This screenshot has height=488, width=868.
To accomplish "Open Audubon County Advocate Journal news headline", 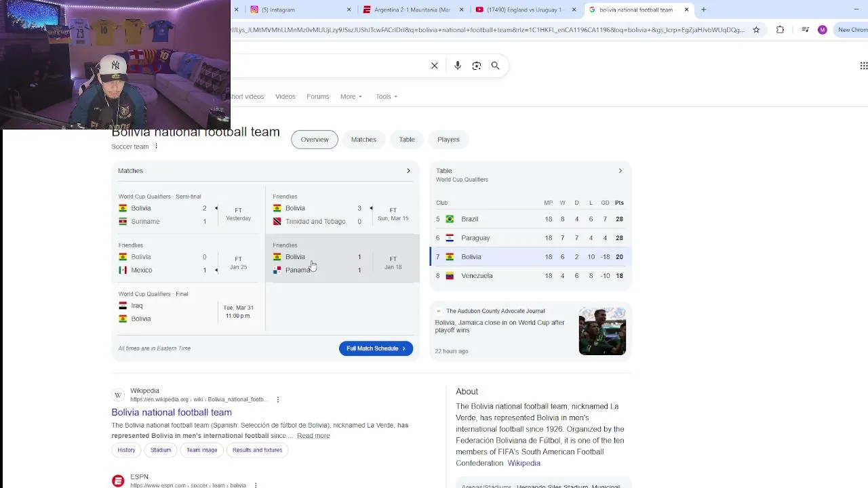I will click(500, 327).
